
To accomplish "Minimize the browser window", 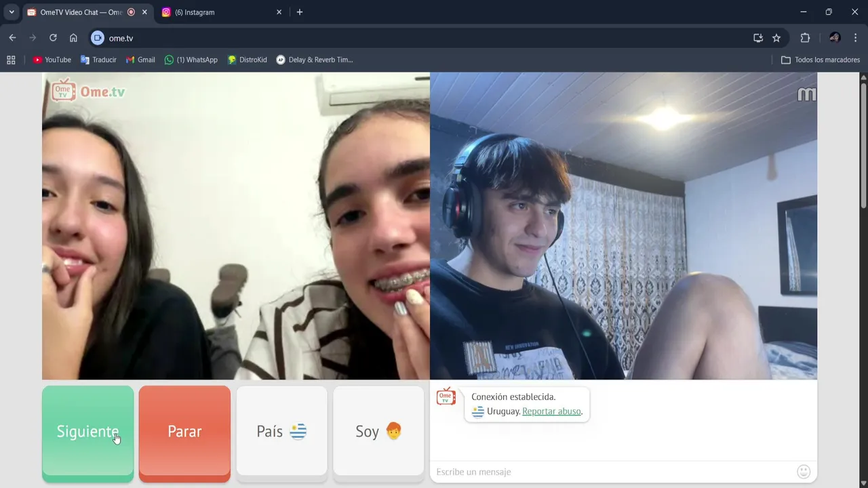I will tap(803, 12).
